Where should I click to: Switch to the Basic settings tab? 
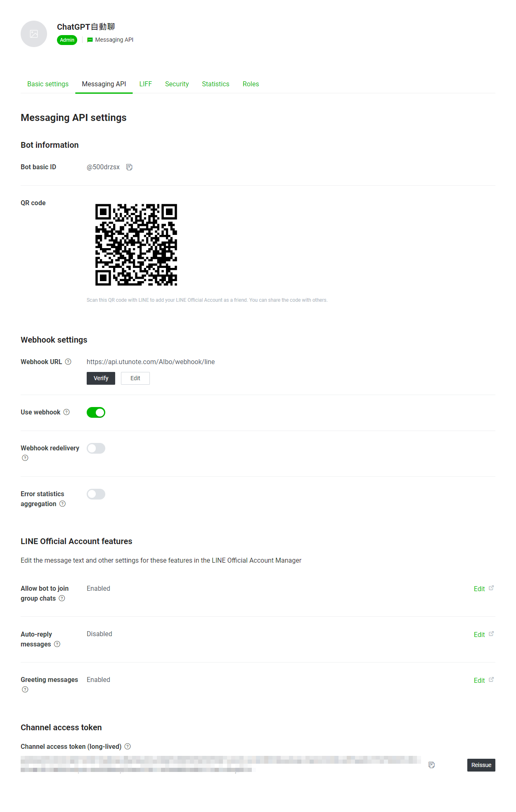(x=48, y=84)
